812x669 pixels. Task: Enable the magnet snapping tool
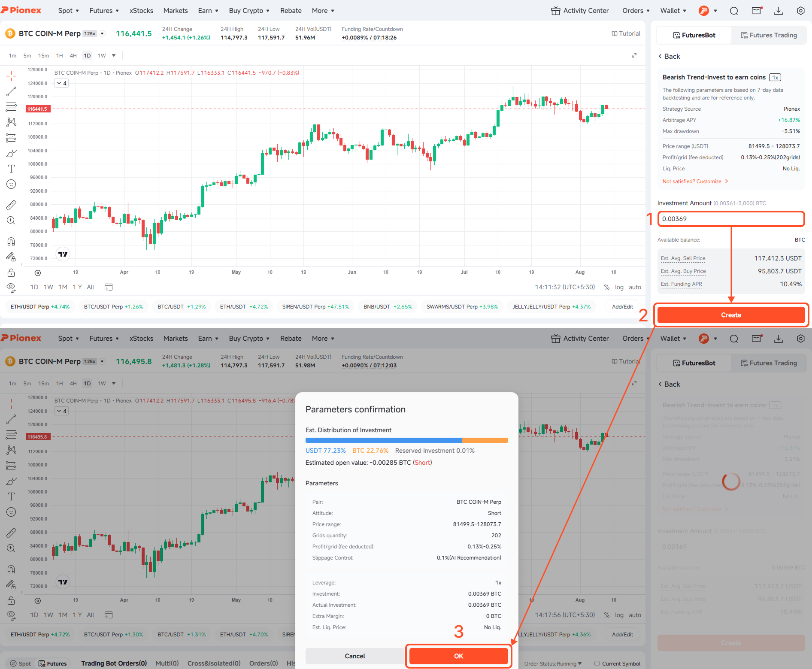(11, 241)
